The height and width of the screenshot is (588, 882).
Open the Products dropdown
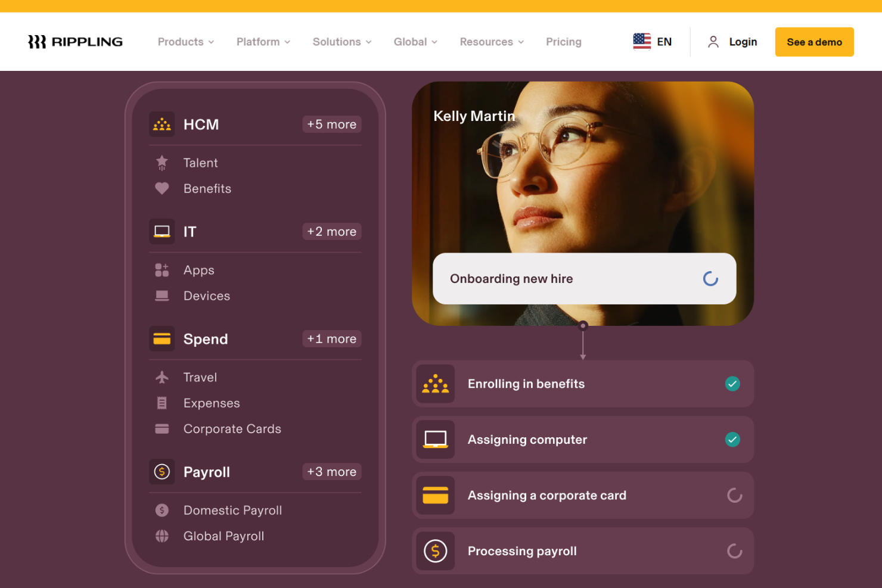point(185,42)
